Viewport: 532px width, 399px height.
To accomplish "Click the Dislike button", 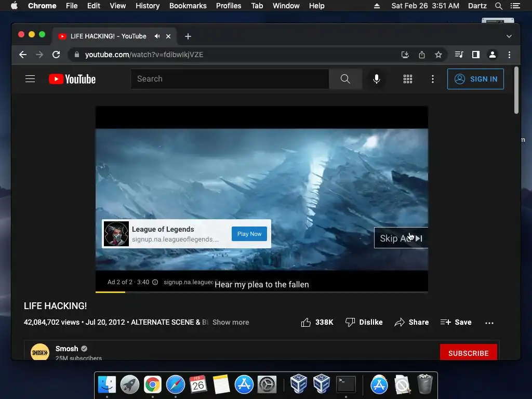I will click(364, 322).
